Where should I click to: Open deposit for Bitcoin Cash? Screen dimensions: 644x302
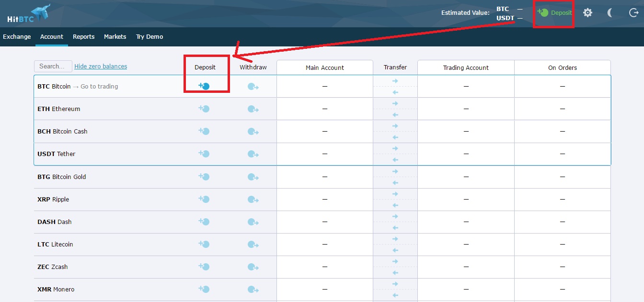click(204, 131)
